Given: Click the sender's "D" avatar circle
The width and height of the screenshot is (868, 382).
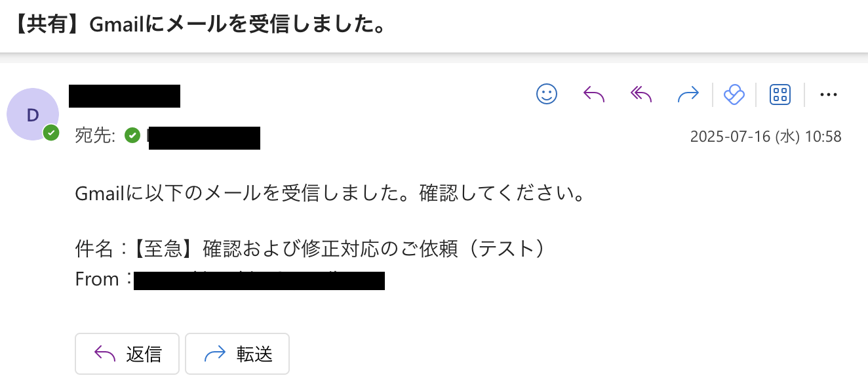Looking at the screenshot, I should point(32,115).
